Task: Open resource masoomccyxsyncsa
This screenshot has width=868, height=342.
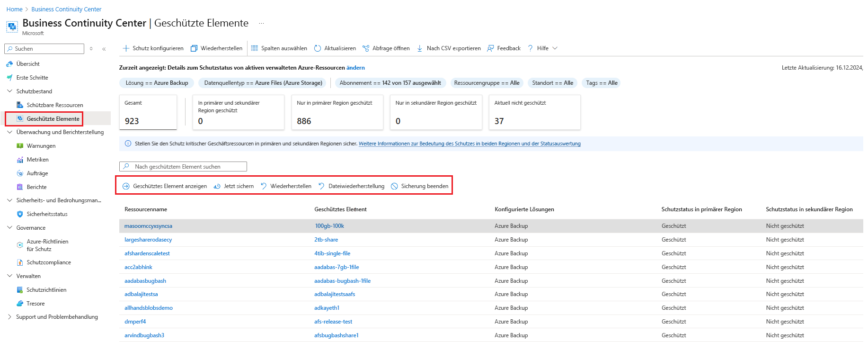Action: (x=148, y=226)
